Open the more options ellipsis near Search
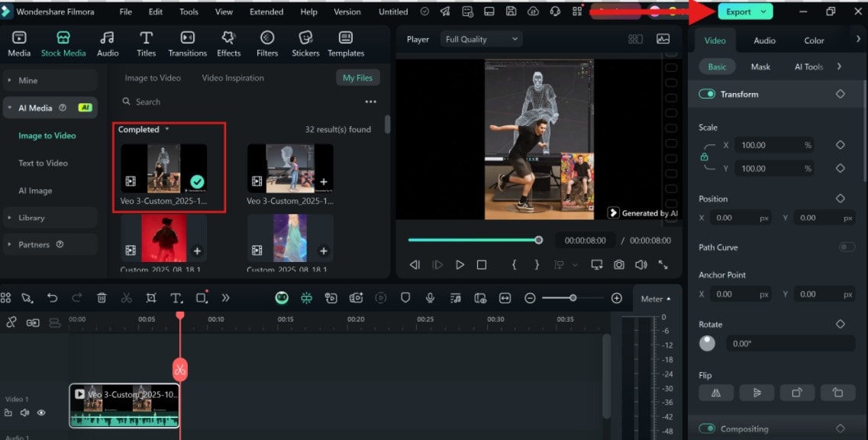This screenshot has height=440, width=868. click(x=371, y=102)
